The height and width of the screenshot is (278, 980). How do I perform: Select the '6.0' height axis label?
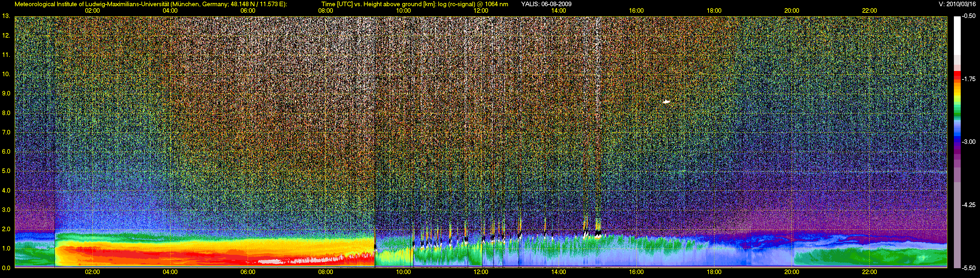6,151
